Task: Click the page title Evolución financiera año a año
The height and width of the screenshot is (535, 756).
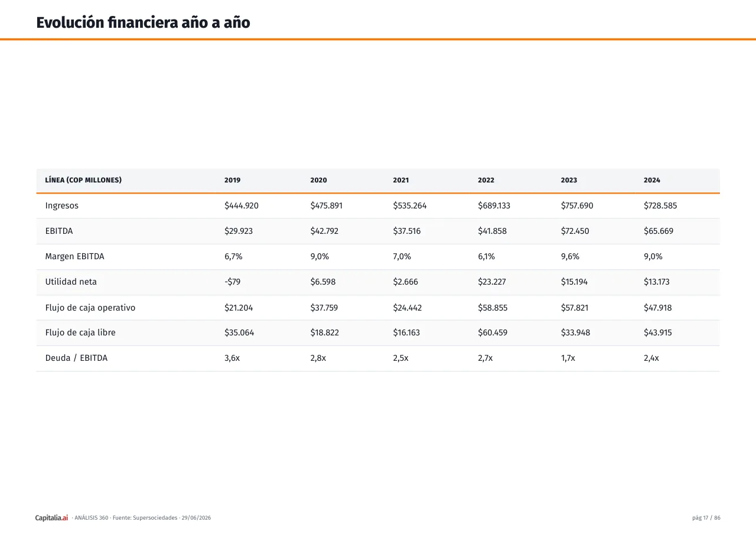Action: pyautogui.click(x=143, y=22)
